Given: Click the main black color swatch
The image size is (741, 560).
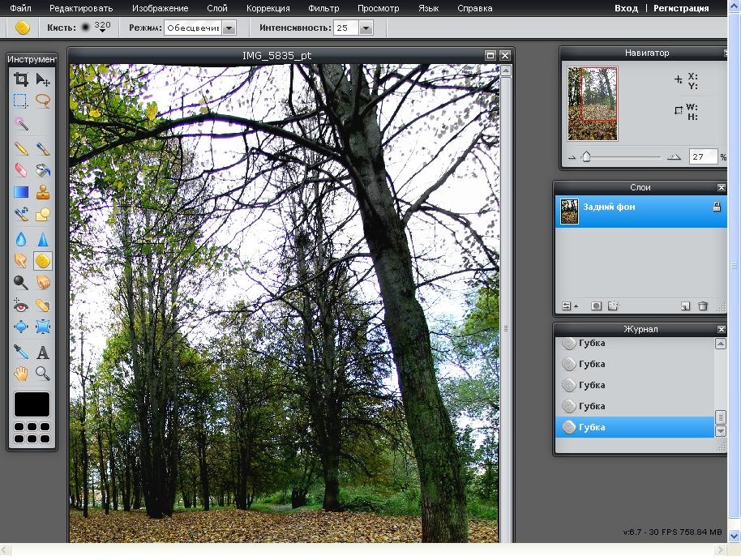Looking at the screenshot, I should click(x=32, y=404).
